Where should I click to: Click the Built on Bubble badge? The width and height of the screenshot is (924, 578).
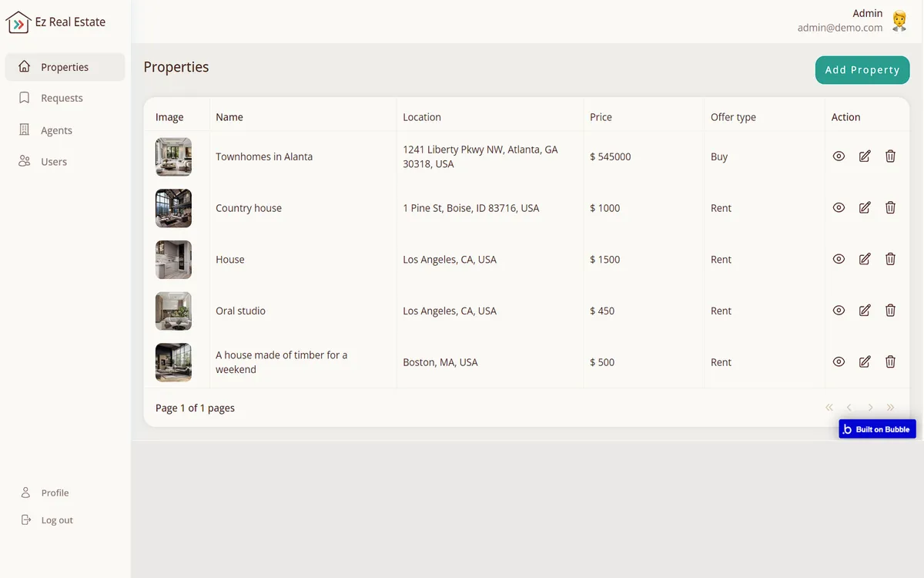(877, 429)
